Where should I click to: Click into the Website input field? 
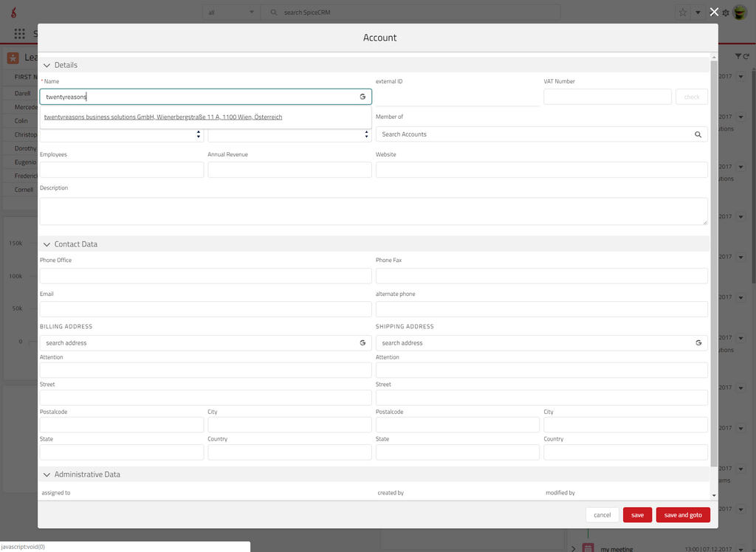tap(541, 170)
